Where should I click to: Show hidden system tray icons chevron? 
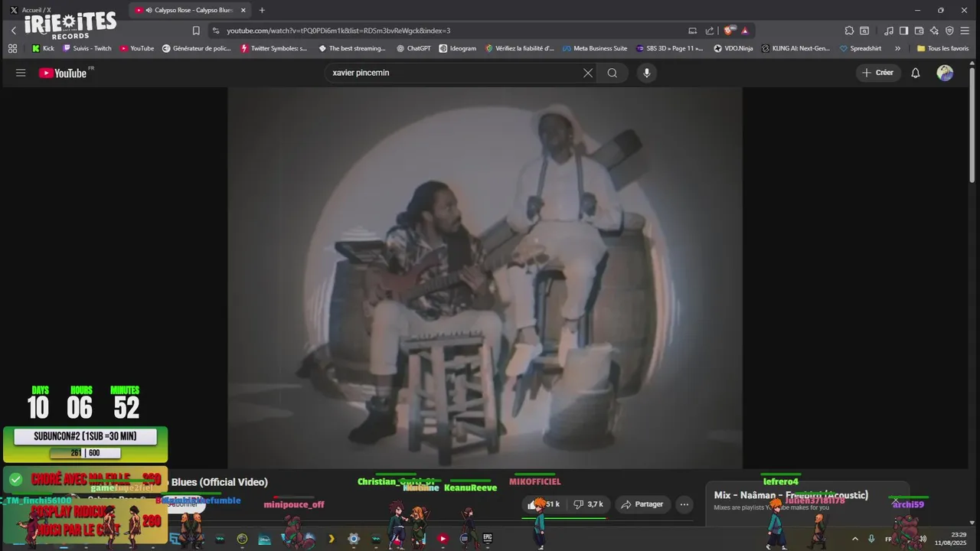(855, 539)
